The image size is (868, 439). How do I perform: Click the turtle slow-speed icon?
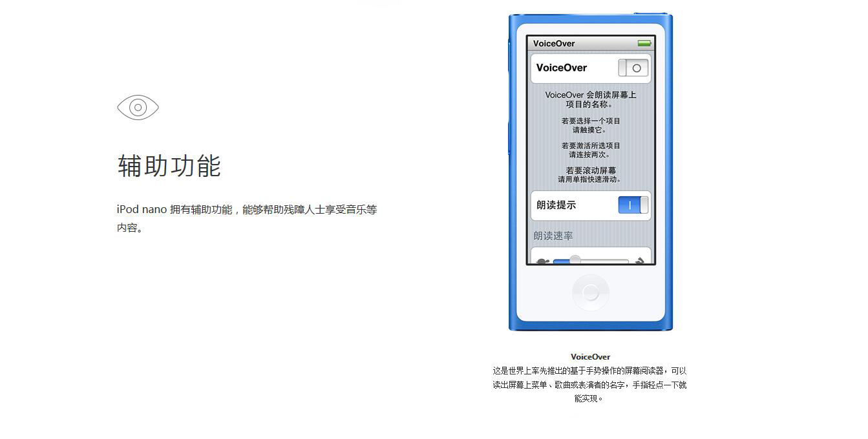click(542, 261)
